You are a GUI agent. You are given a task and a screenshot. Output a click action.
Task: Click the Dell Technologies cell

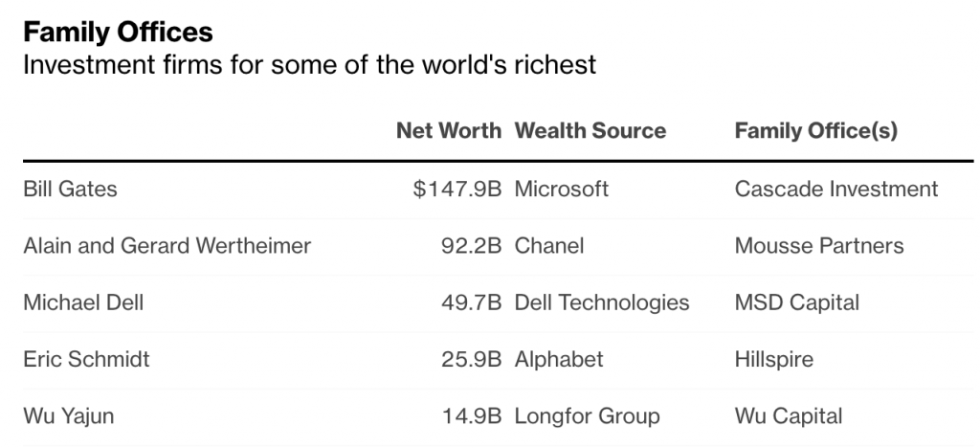[x=602, y=303]
